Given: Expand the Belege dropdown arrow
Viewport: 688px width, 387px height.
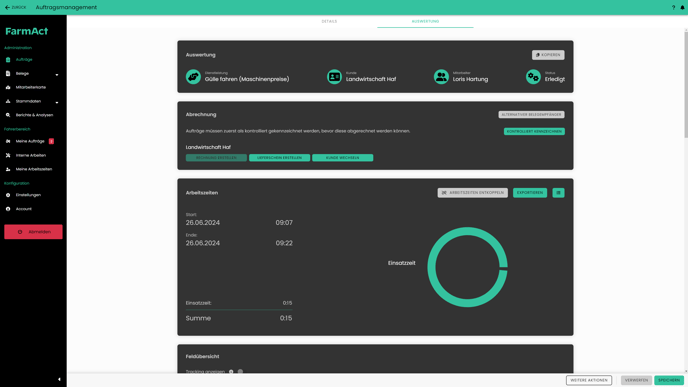Looking at the screenshot, I should point(57,75).
